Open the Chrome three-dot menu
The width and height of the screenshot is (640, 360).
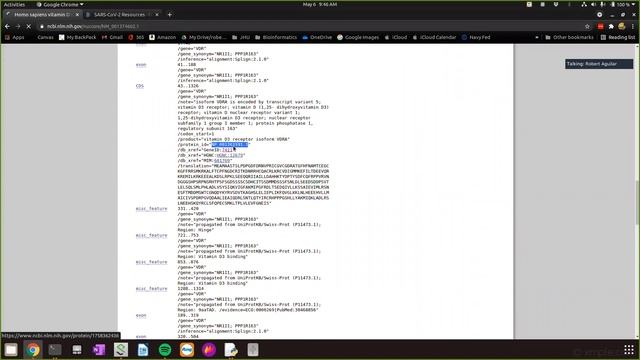(x=633, y=26)
